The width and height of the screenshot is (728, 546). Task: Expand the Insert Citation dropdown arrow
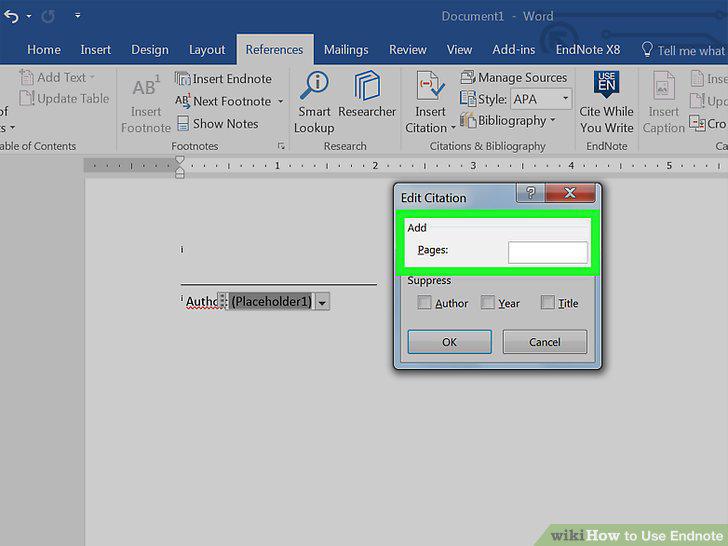click(x=453, y=128)
